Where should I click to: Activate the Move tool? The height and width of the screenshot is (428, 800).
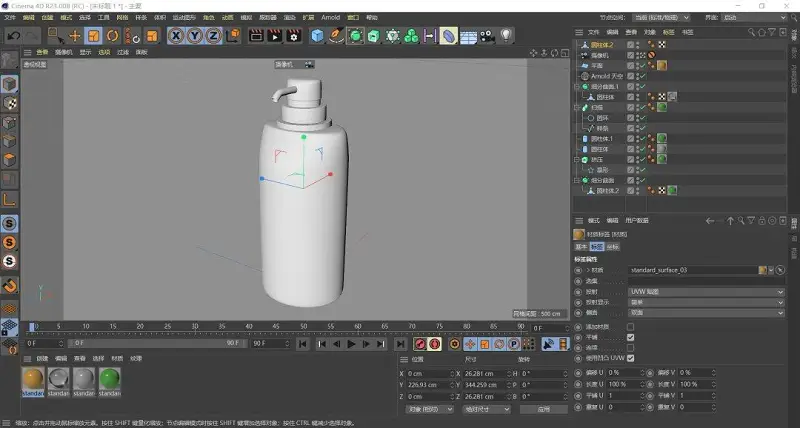(x=74, y=36)
